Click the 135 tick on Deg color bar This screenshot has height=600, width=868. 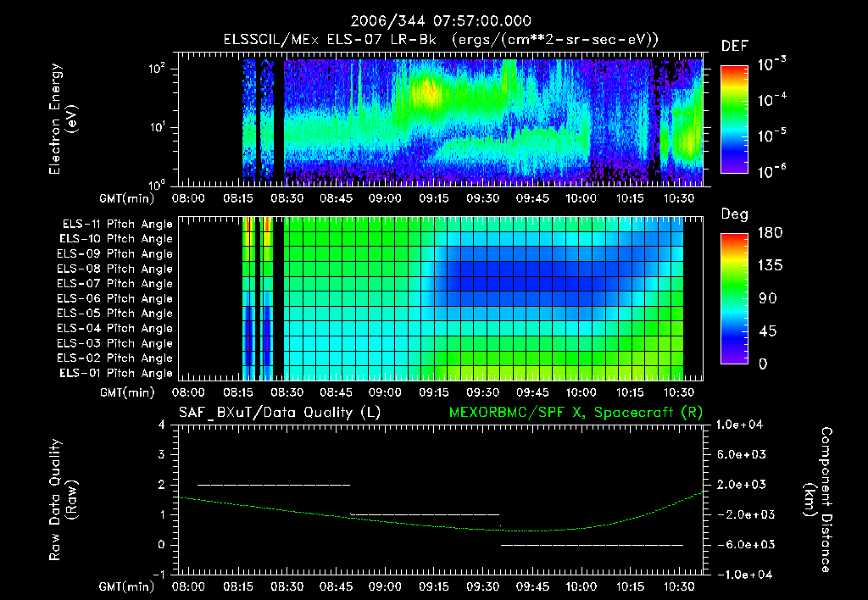point(770,266)
